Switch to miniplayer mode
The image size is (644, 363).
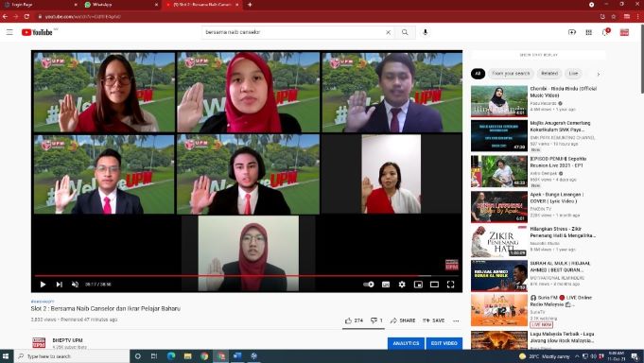pos(418,285)
